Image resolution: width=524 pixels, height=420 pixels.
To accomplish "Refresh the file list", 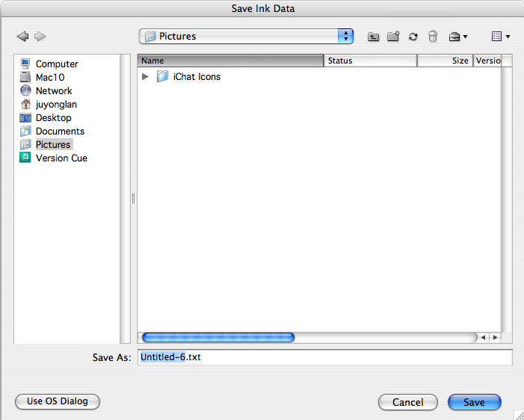I will 413,36.
